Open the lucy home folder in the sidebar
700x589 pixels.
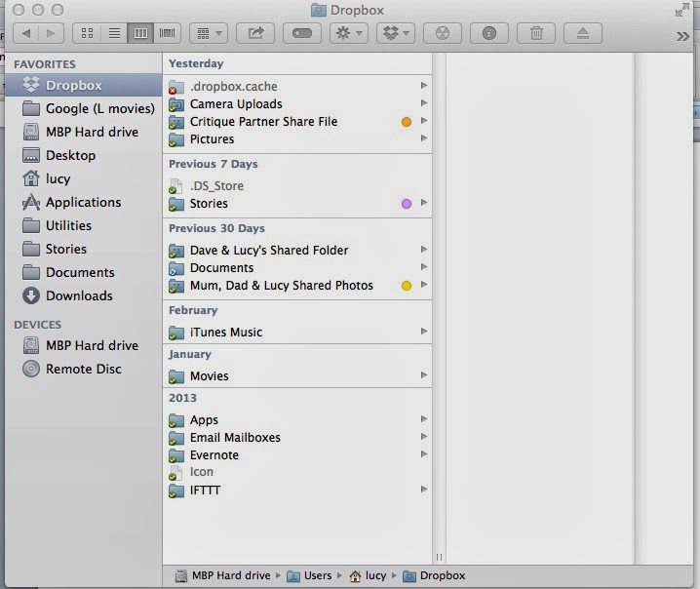pyautogui.click(x=84, y=178)
